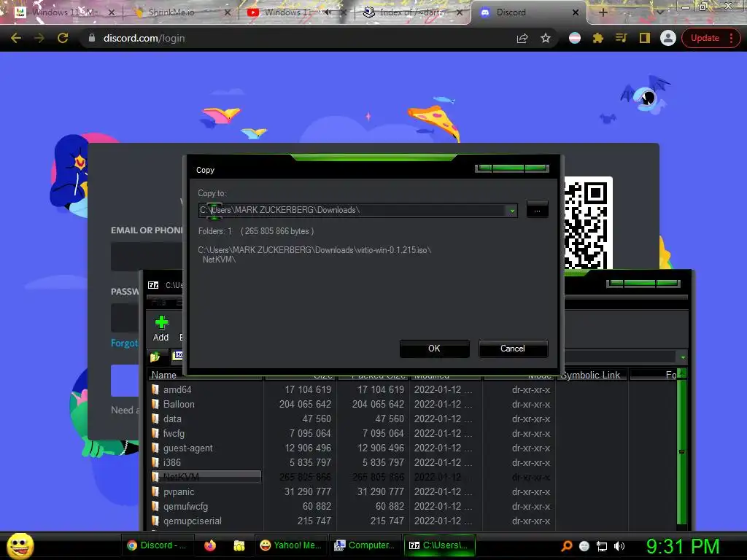Click the orange search tray icon

[567, 546]
